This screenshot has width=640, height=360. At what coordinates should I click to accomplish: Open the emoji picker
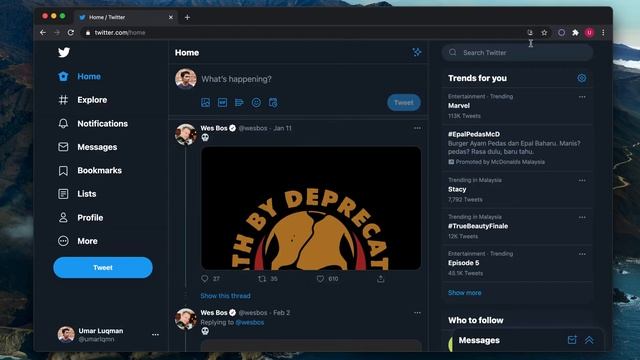point(256,103)
